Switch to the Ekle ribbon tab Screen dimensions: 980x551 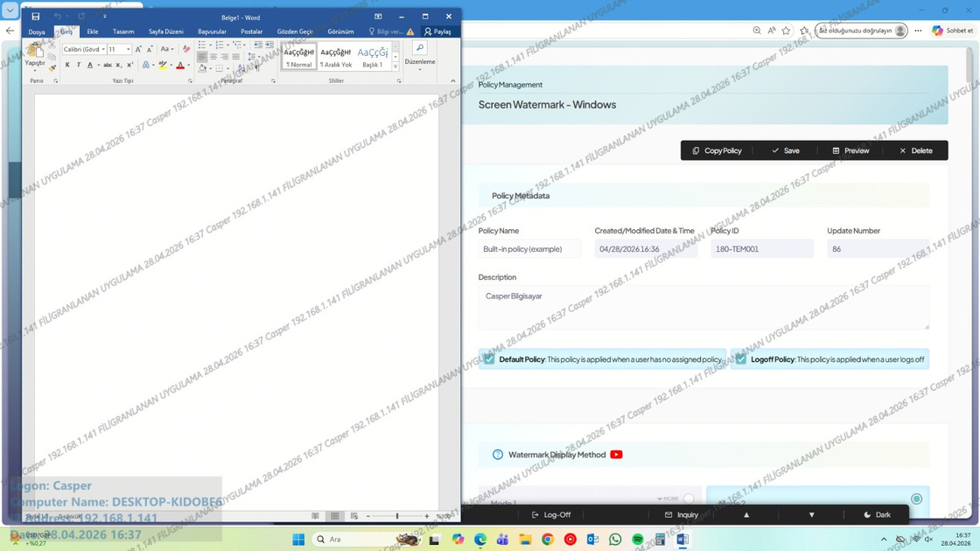tap(93, 31)
